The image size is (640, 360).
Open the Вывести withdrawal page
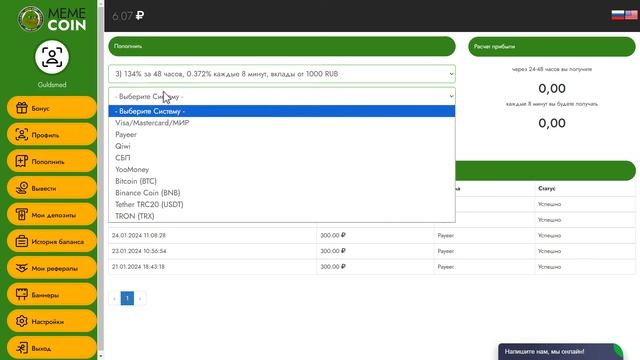pyautogui.click(x=52, y=188)
